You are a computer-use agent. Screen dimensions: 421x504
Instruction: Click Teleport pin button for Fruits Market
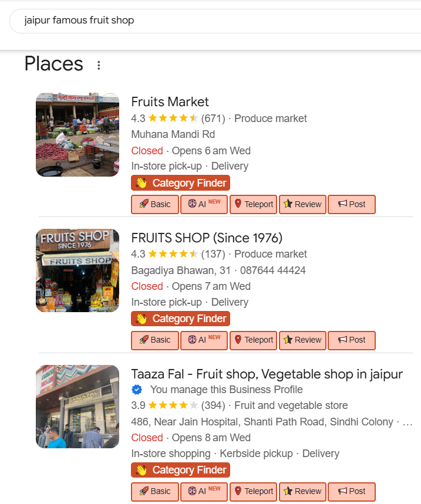[253, 204]
